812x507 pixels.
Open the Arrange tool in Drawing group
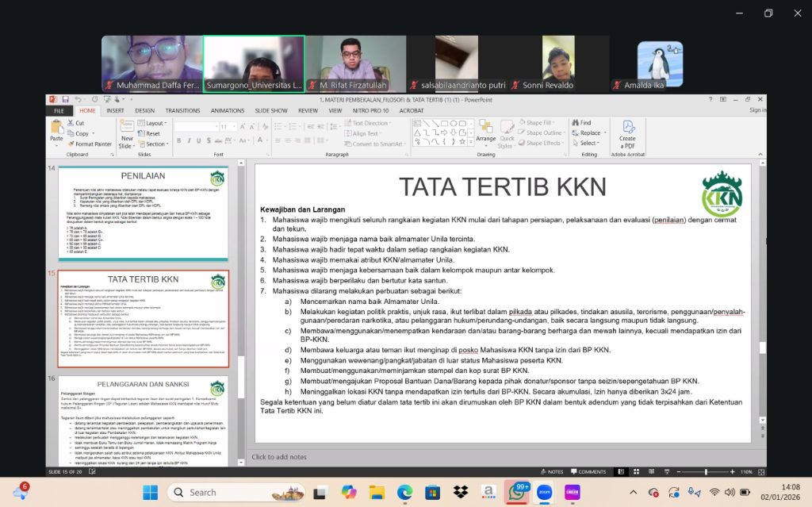coord(485,132)
